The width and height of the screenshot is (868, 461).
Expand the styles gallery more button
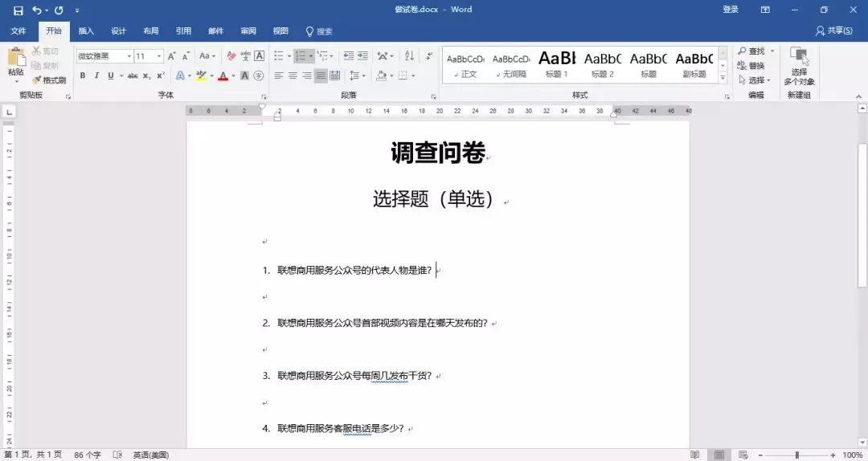click(x=723, y=79)
